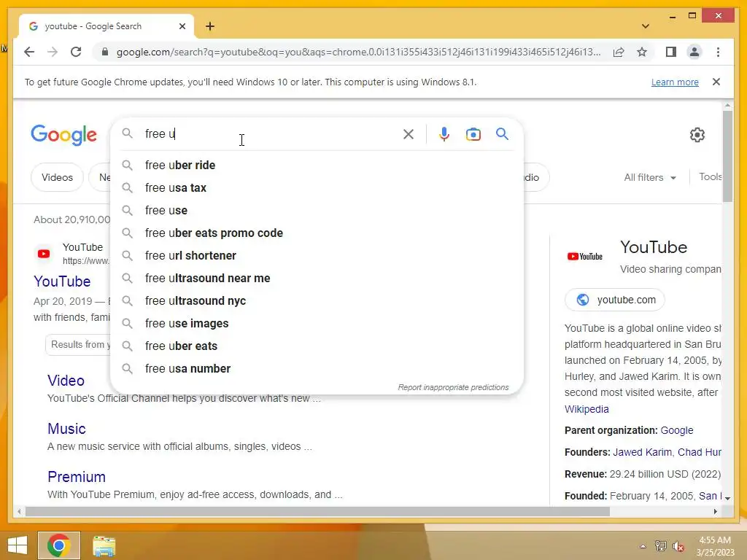Bookmark this tab with the star icon
The width and height of the screenshot is (747, 560).
642,52
